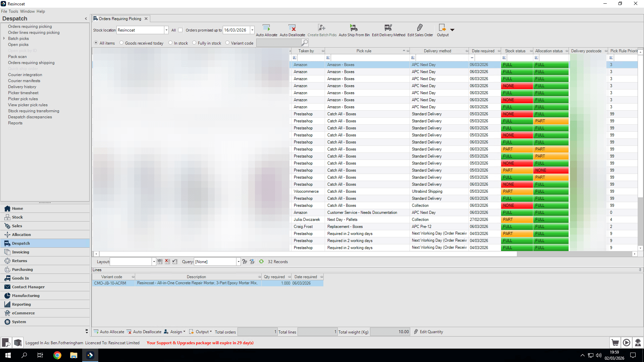644x362 pixels.
Task: Open the Stock location dropdown
Action: 166,30
